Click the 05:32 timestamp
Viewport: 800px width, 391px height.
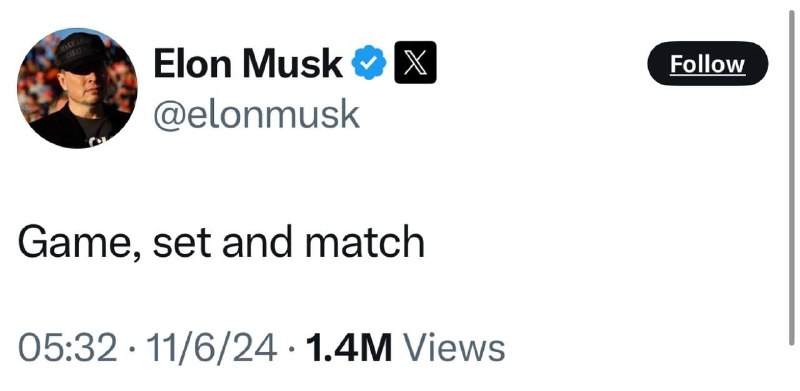pos(67,348)
